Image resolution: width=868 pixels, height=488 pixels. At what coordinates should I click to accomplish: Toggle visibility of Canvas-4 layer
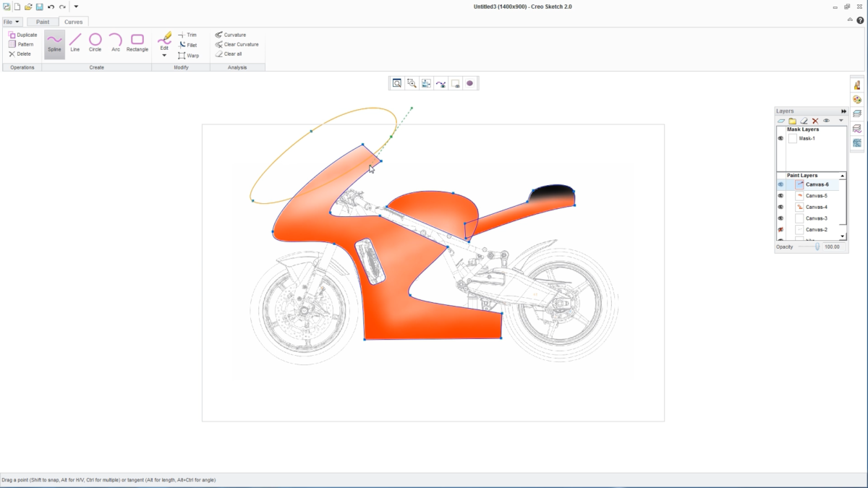pyautogui.click(x=780, y=207)
